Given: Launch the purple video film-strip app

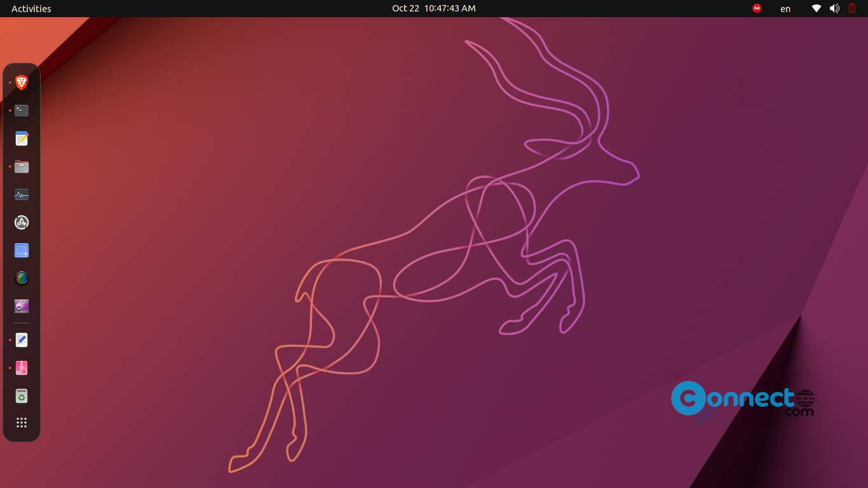Looking at the screenshot, I should [x=22, y=306].
